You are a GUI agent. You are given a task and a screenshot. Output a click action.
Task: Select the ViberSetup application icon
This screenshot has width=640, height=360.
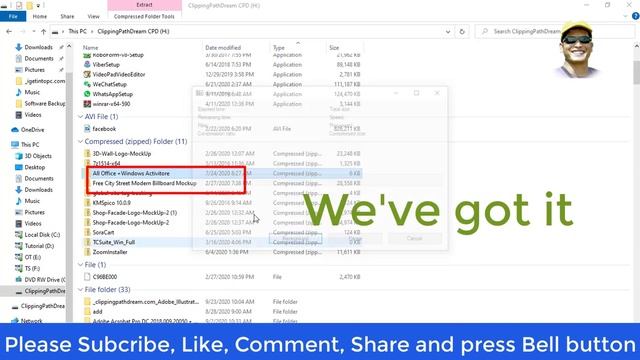[x=87, y=64]
